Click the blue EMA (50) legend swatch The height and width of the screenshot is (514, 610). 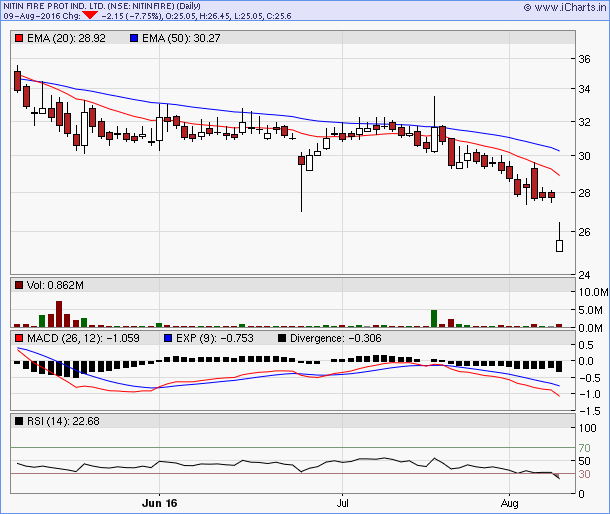coord(134,38)
